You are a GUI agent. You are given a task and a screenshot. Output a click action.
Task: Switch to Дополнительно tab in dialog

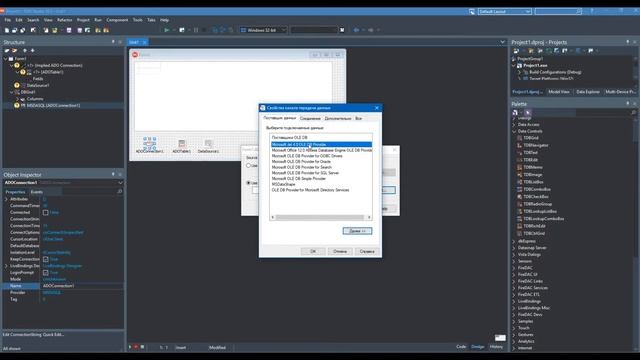(338, 118)
